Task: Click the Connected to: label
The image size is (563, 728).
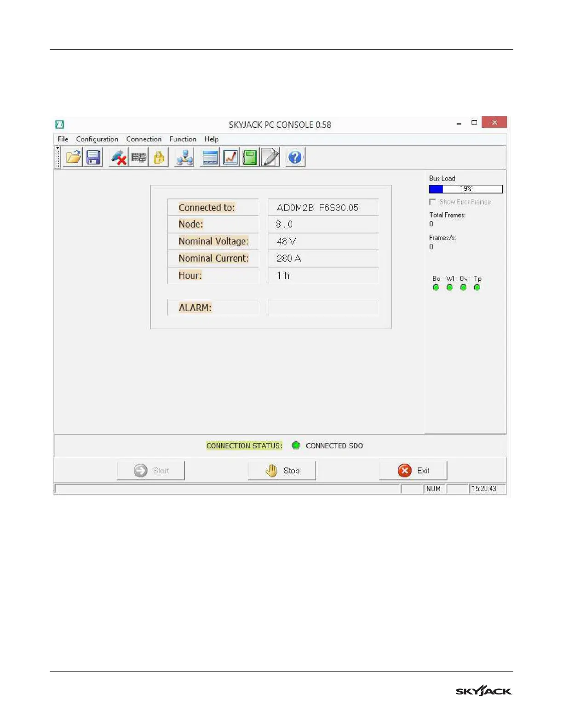Action: [x=207, y=208]
